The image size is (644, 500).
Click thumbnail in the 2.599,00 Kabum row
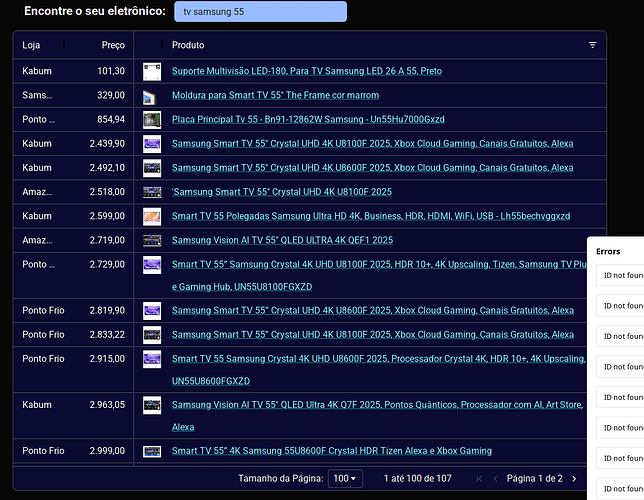152,217
